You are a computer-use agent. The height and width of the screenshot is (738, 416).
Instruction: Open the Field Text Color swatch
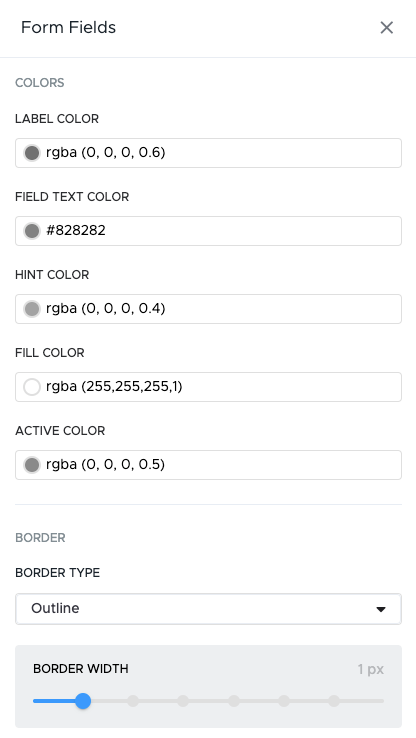(x=32, y=231)
